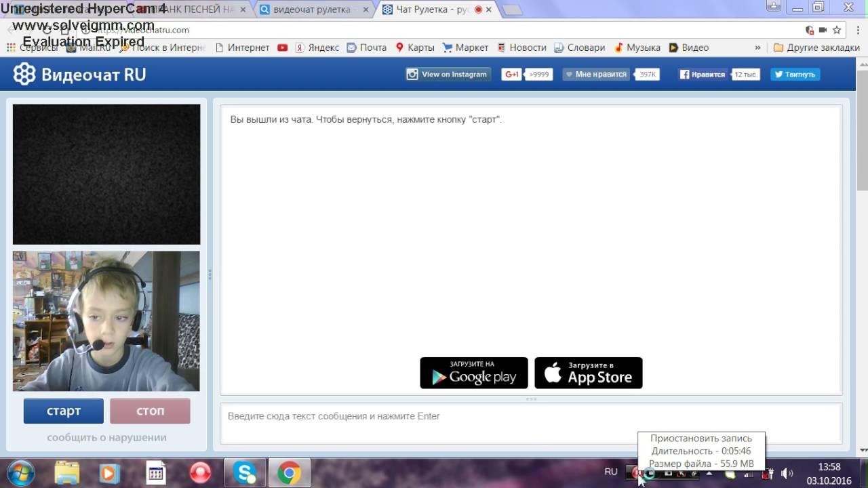This screenshot has width=868, height=488.
Task: Click the horizontal splitter above message box
Action: coord(531,399)
